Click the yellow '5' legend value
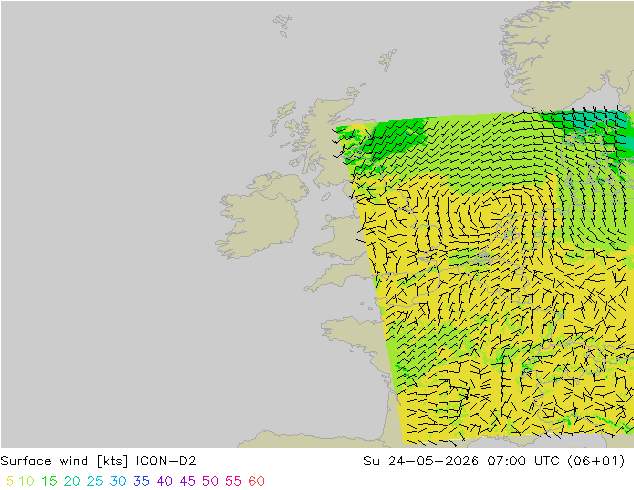This screenshot has width=634, height=490. pos(10,481)
